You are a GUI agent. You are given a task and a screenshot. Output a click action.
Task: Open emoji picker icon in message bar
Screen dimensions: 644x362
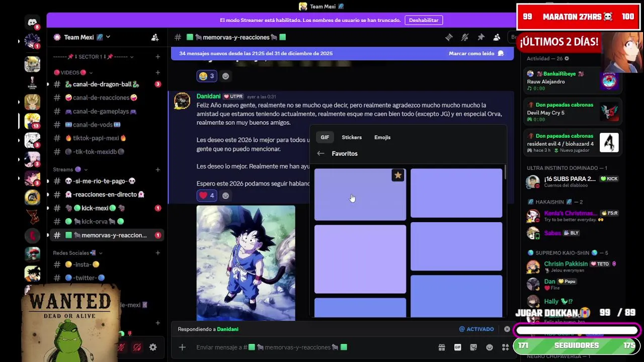coord(490,347)
